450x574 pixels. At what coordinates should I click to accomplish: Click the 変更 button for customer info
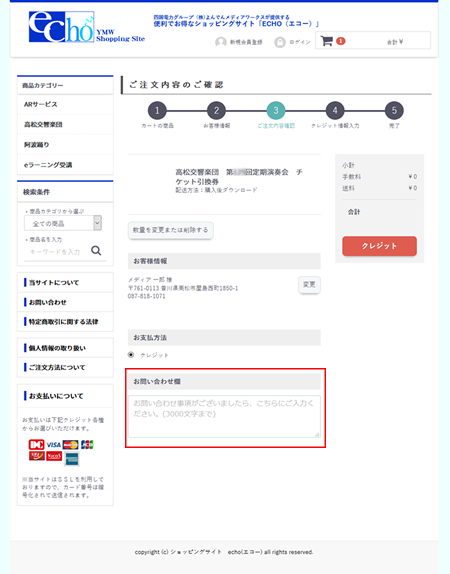click(x=309, y=284)
